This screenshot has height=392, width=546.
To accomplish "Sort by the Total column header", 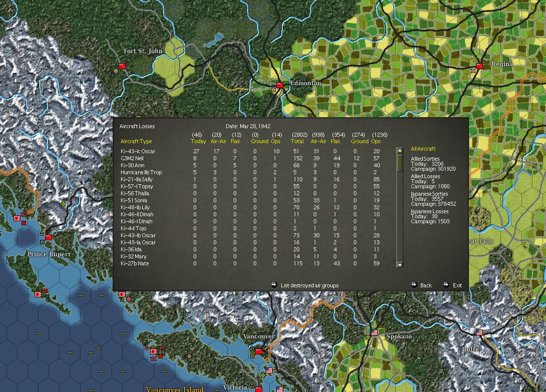I will [297, 142].
